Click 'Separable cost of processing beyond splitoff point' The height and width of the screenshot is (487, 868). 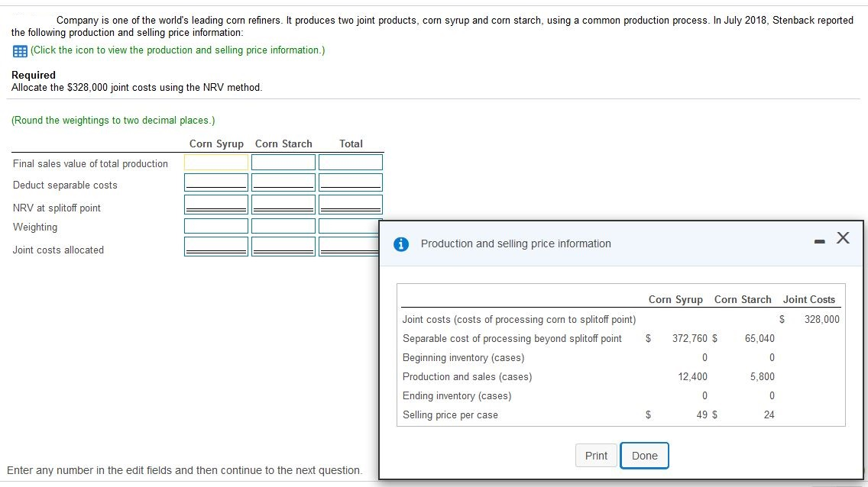(x=512, y=338)
